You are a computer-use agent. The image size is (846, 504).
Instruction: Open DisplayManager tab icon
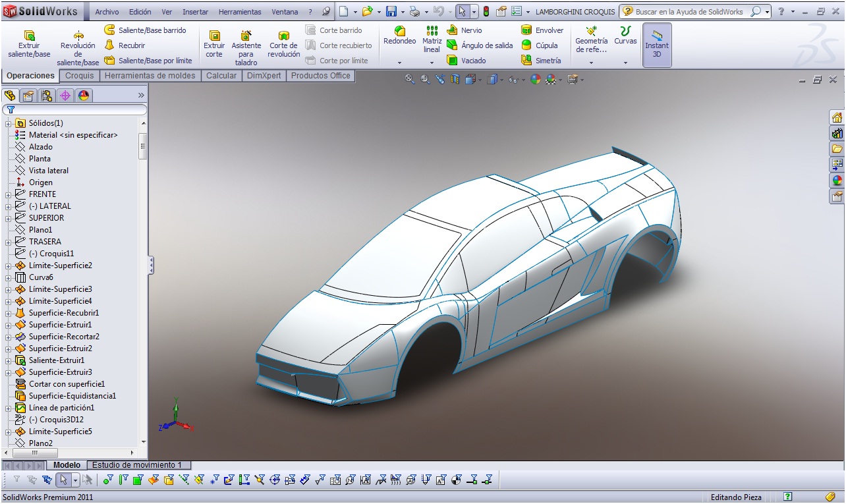83,96
